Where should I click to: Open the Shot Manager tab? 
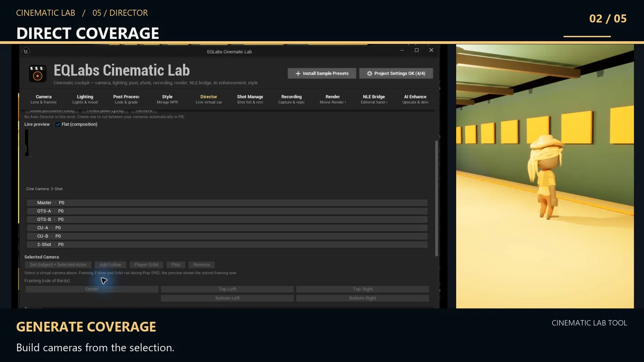pos(250,99)
